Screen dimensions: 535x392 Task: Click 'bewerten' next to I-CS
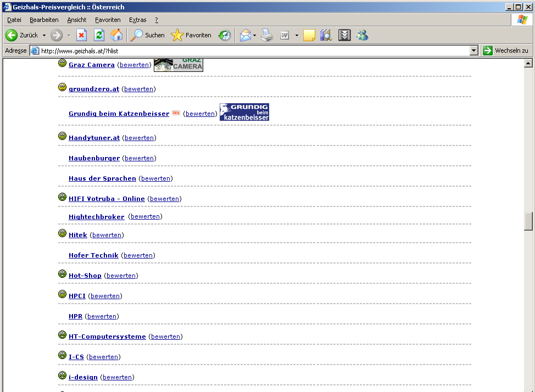click(103, 357)
